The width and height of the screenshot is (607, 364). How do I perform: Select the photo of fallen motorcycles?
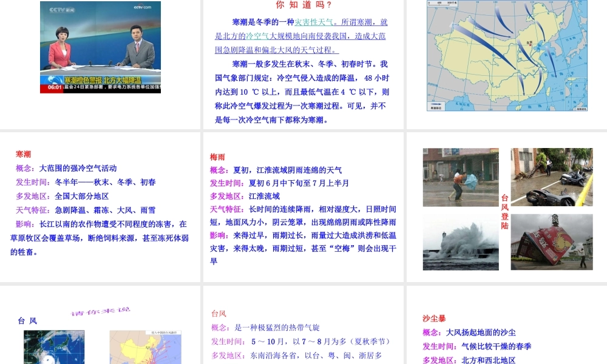[x=552, y=177]
